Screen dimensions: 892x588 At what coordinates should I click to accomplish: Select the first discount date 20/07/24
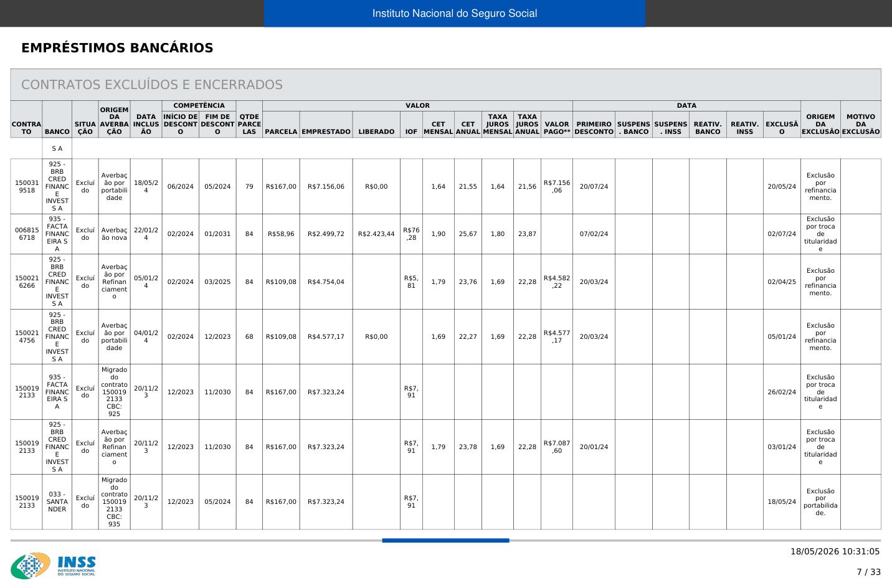click(x=594, y=186)
